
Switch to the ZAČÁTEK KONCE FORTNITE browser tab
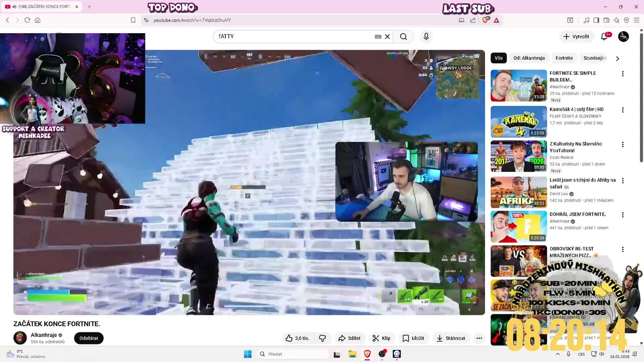click(42, 7)
